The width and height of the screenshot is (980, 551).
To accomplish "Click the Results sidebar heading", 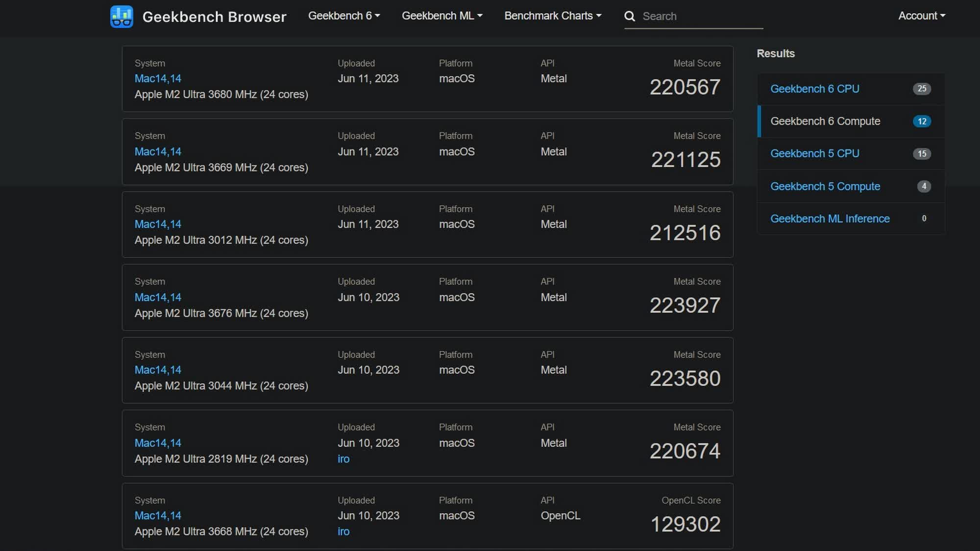I will click(x=775, y=53).
